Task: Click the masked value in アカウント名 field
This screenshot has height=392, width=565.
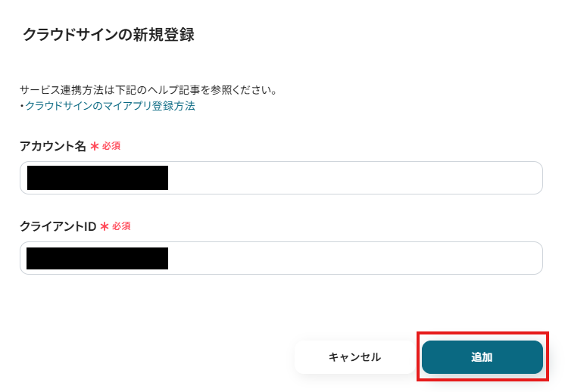Action: [97, 178]
